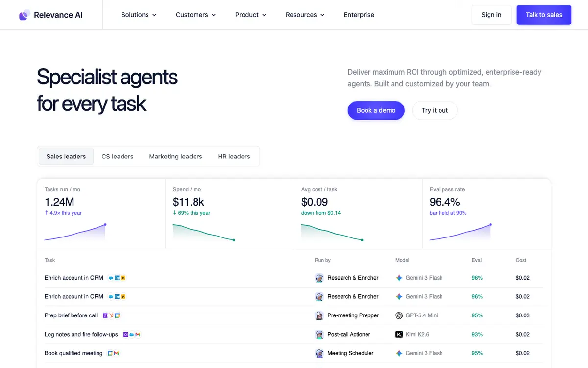The width and height of the screenshot is (588, 368).
Task: Click the Spend / mo trend chart
Action: 204,233
